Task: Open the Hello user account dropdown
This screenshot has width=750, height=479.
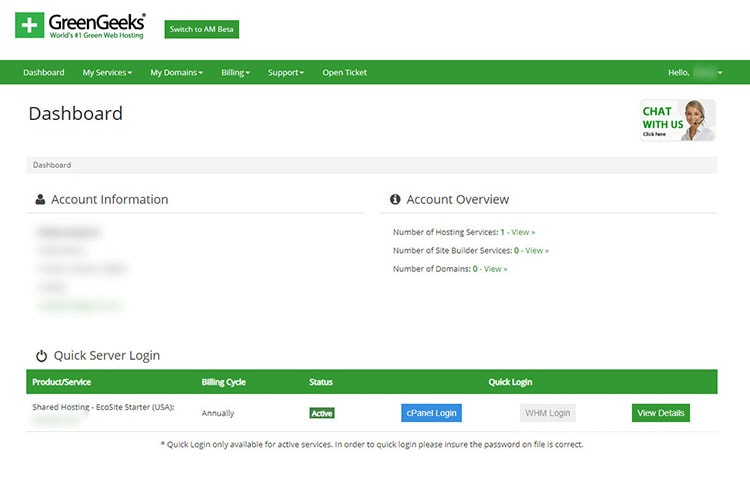Action: point(695,72)
